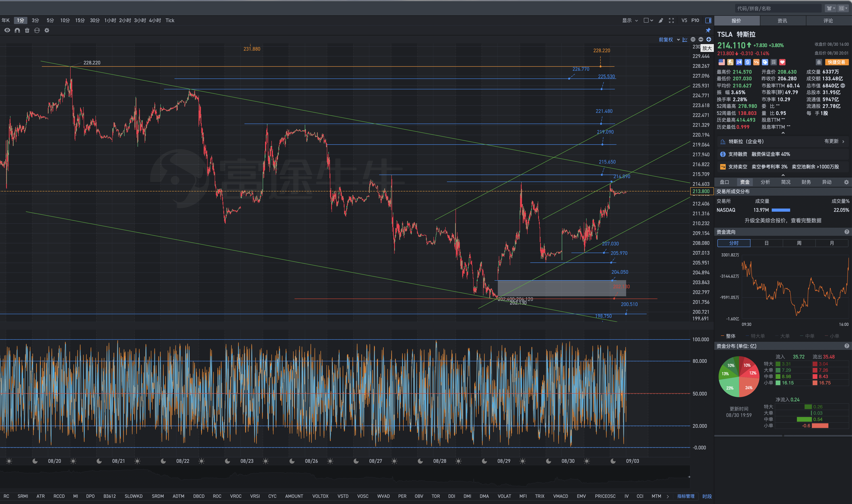Select the 15分 timeframe

coord(80,20)
